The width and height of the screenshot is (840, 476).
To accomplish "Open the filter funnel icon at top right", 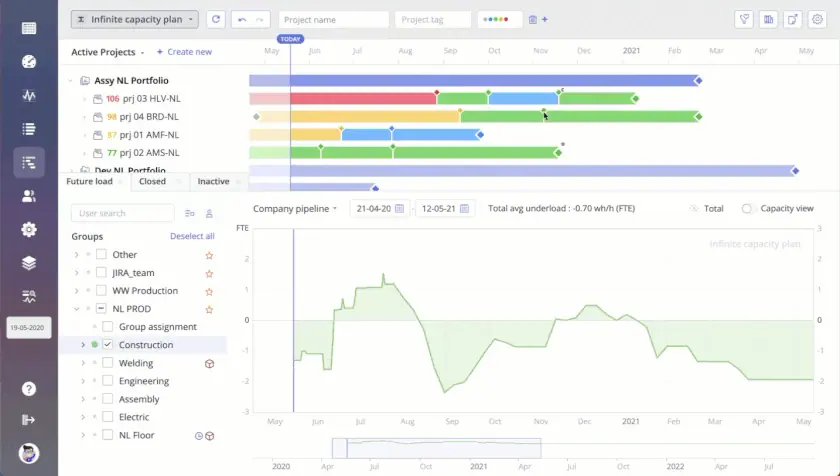I will 744,19.
